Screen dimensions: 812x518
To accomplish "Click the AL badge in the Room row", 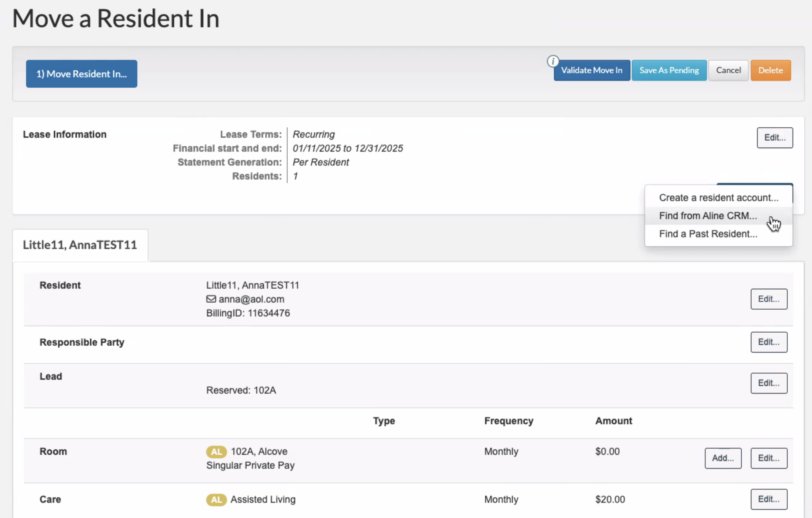I will [x=217, y=452].
